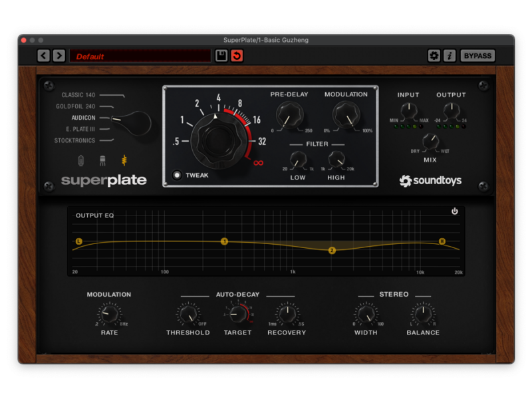This screenshot has height=399, width=532.
Task: Click the plate model selector lever
Action: pyautogui.click(x=132, y=123)
